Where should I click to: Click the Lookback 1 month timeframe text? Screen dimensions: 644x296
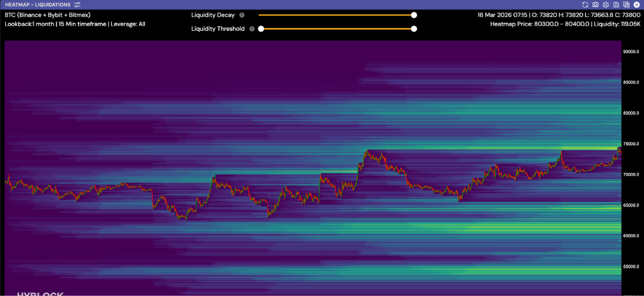tap(75, 24)
